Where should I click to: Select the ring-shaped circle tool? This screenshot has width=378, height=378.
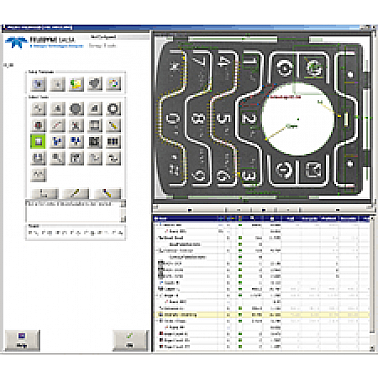point(113,109)
